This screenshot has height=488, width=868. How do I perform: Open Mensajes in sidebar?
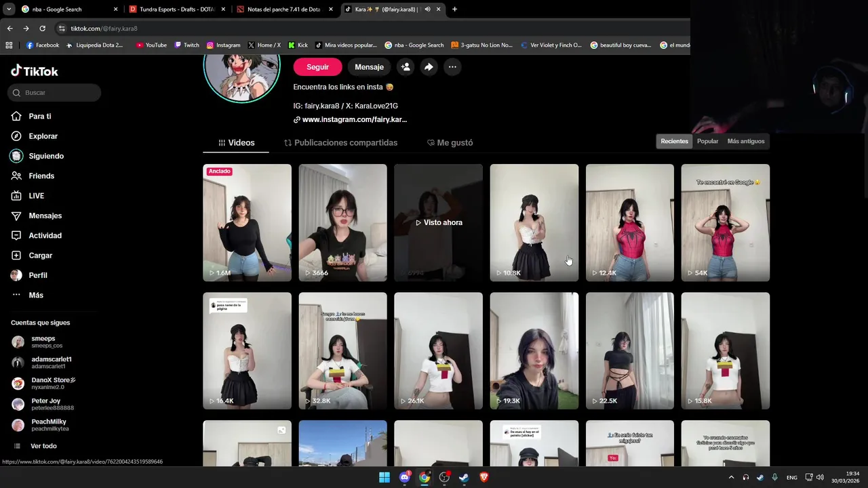pyautogui.click(x=37, y=216)
